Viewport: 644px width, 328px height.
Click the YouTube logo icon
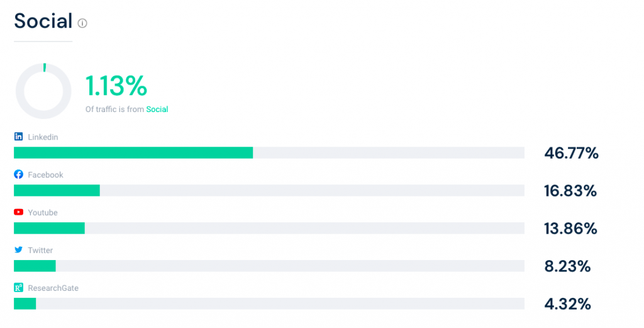point(18,212)
